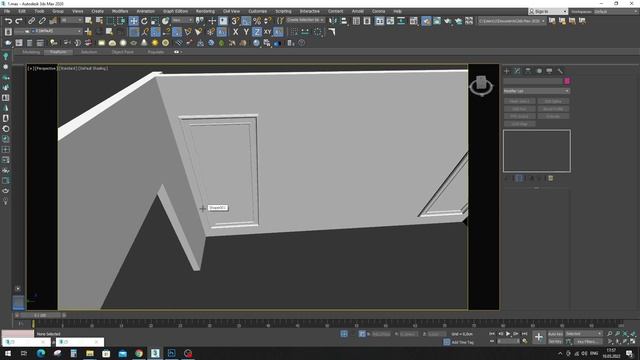Open the Customize menu

point(258,11)
